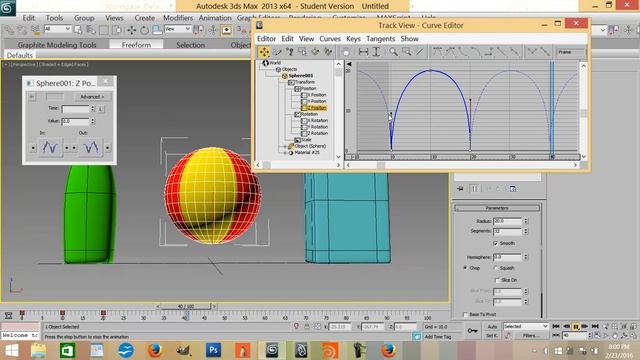Click the Pan hand tool in Curve Editor
Image resolution: width=640 pixels, height=360 pixels.
click(x=346, y=52)
